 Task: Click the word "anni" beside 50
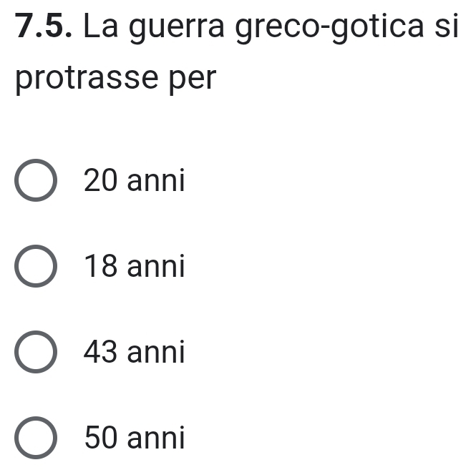pos(156,437)
